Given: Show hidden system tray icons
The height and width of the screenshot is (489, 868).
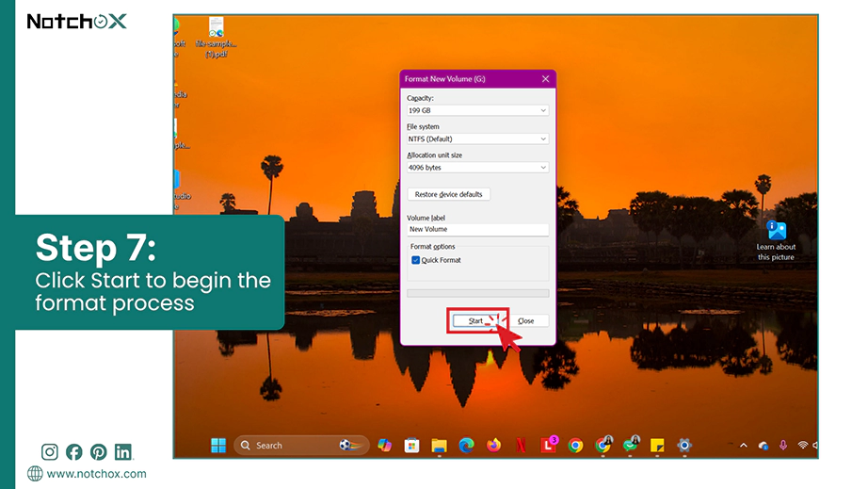Looking at the screenshot, I should pos(744,446).
